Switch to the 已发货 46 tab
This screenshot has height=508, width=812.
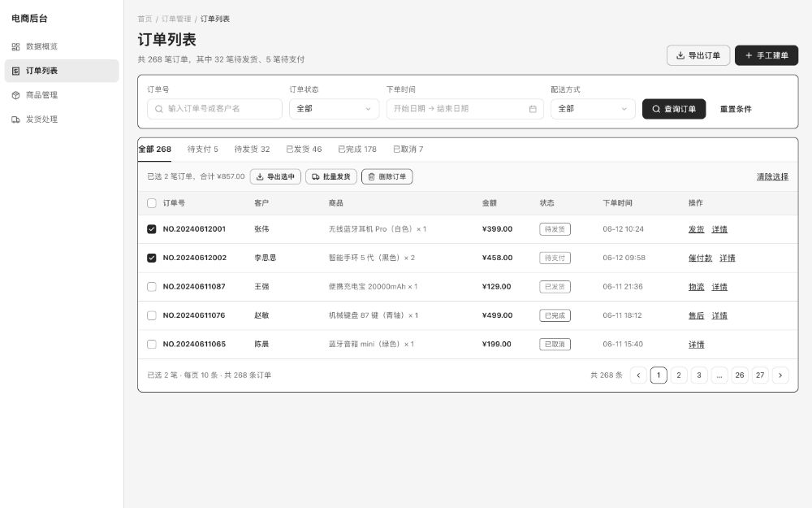coord(304,150)
